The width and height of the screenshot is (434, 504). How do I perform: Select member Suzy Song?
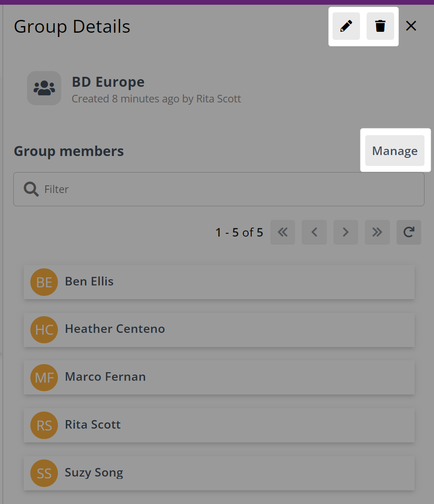click(219, 473)
